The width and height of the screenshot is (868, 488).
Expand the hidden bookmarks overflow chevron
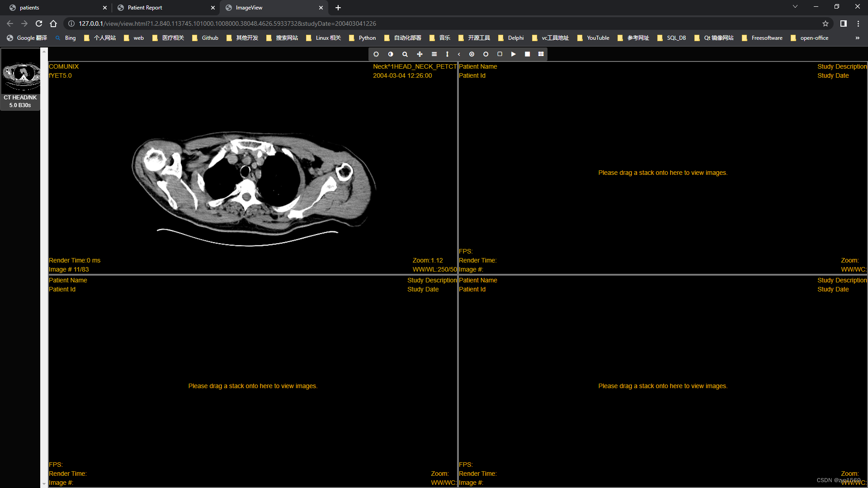click(x=857, y=38)
